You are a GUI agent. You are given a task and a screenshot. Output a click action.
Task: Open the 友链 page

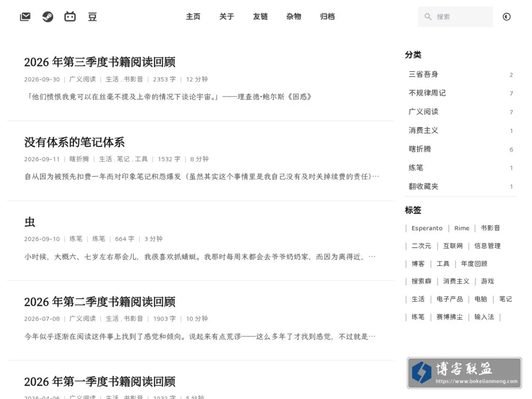[260, 16]
